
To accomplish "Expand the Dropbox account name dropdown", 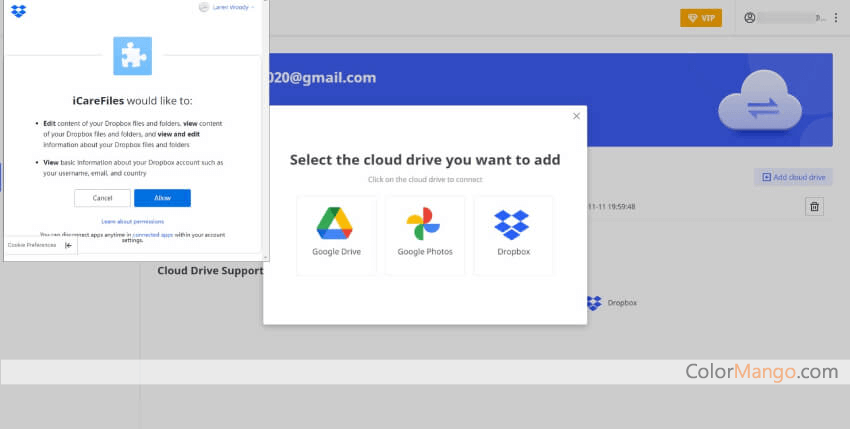I will pos(232,7).
